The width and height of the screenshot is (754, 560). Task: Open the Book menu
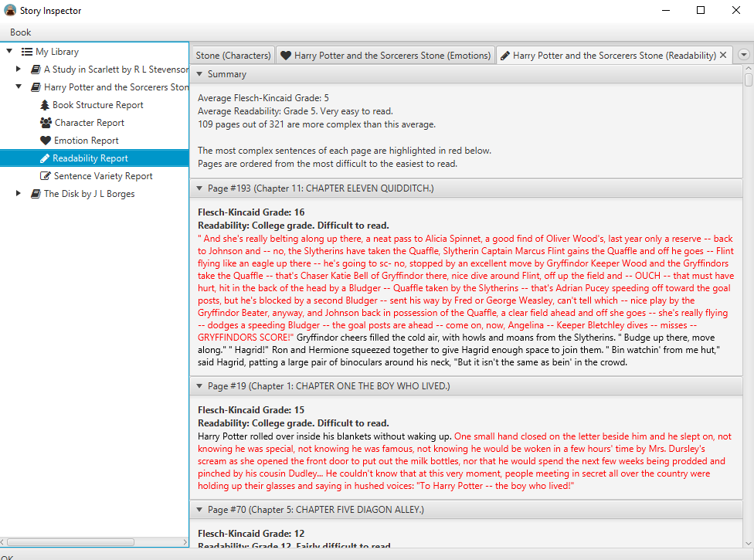[20, 32]
